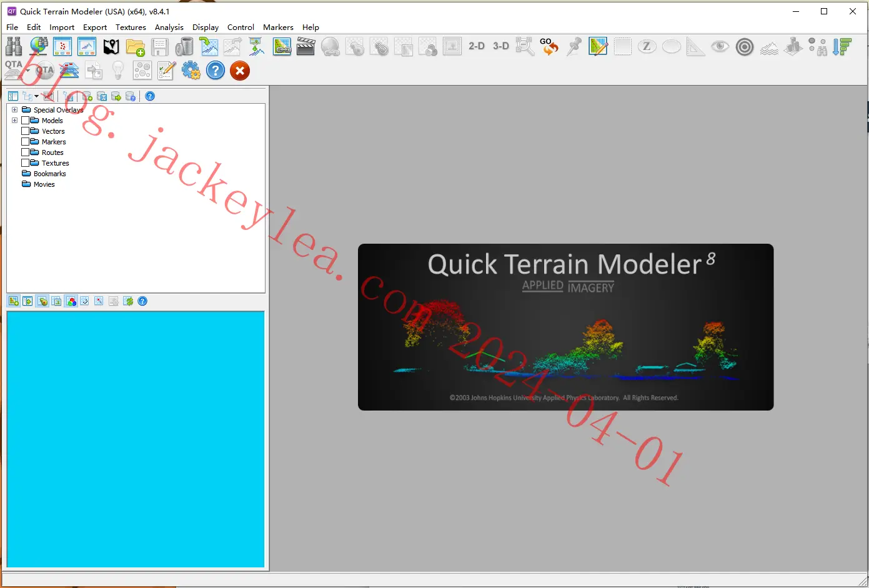
Task: Tick the Vectors checkbox
Action: pyautogui.click(x=26, y=131)
